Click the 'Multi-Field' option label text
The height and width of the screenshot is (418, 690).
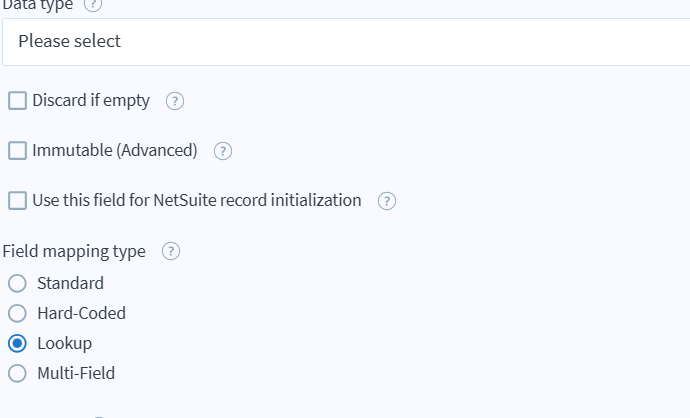(x=76, y=373)
